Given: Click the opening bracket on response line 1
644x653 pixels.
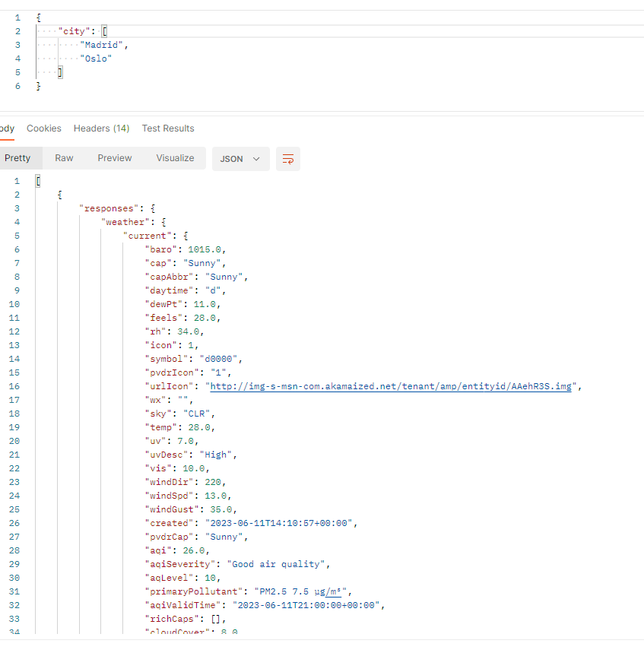Looking at the screenshot, I should coord(38,181).
